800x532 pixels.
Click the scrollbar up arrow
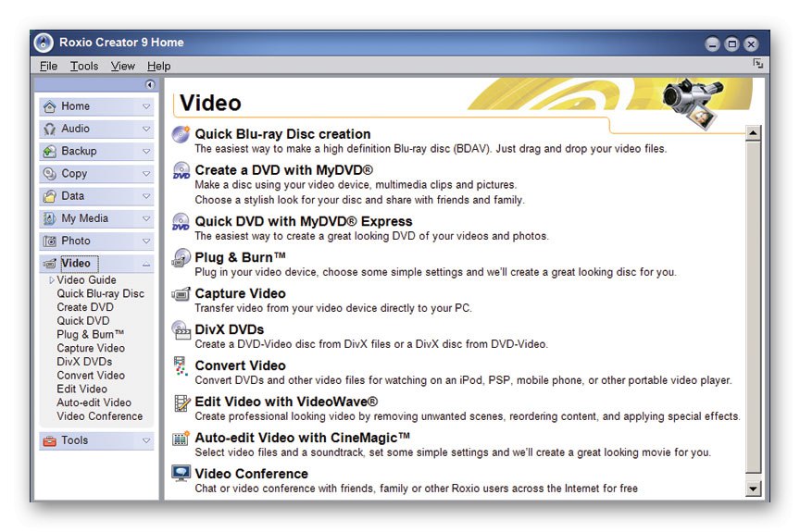753,133
